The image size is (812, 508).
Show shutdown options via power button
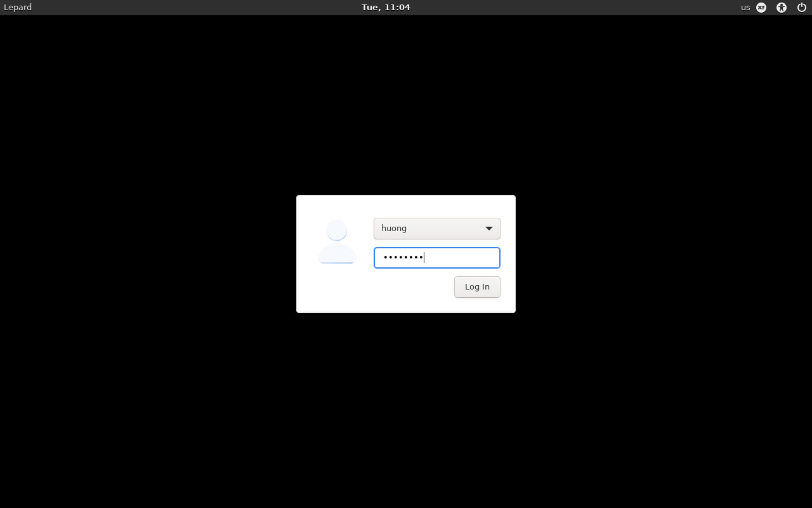(x=802, y=8)
